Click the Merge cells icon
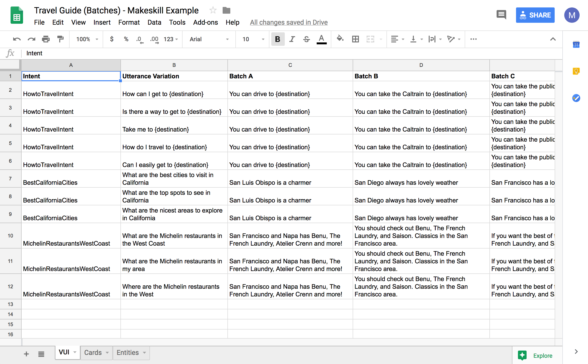The width and height of the screenshot is (588, 364). (x=370, y=39)
